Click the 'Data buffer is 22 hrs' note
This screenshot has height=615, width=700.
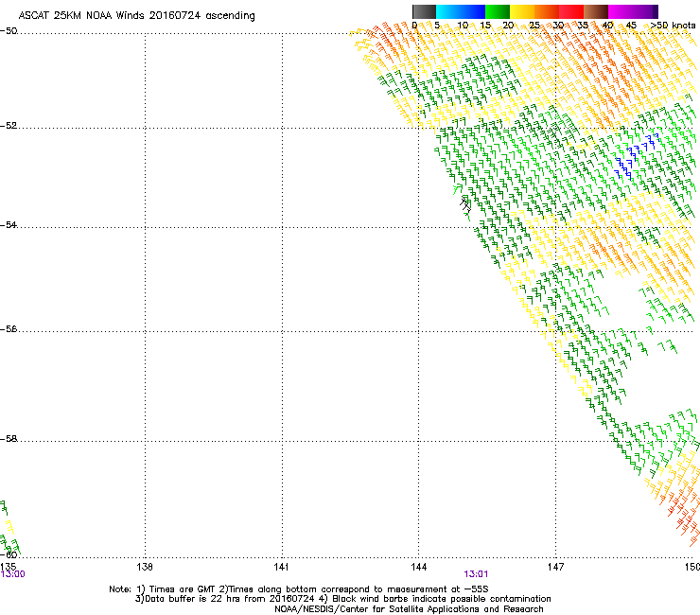click(342, 599)
